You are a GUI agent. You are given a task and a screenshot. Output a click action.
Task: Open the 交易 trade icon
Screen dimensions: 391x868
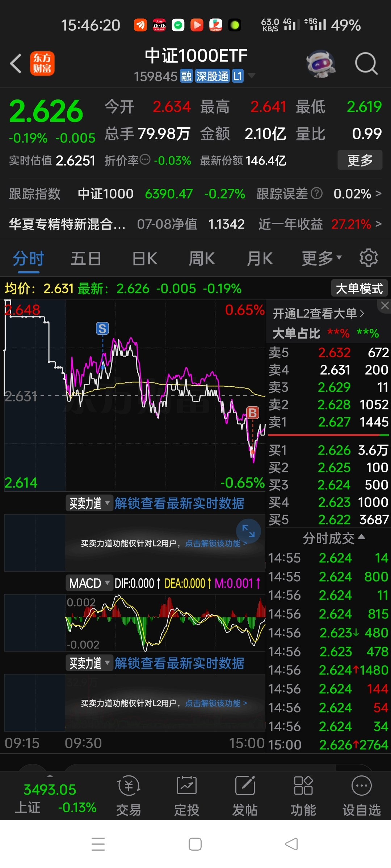pyautogui.click(x=129, y=796)
